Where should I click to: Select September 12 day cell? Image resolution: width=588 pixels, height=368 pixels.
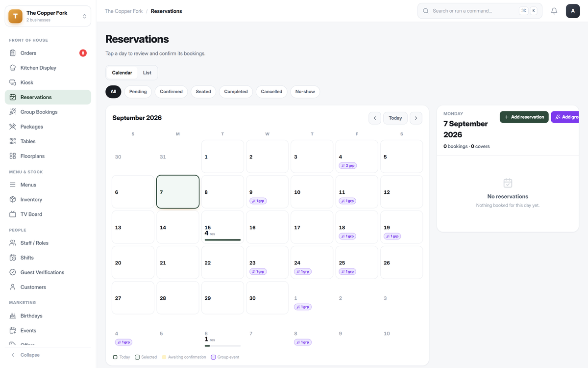pos(401,192)
